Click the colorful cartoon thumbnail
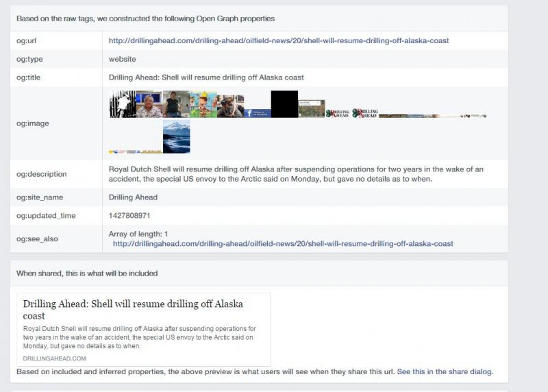Screen dimensions: 548x392 coord(203,104)
